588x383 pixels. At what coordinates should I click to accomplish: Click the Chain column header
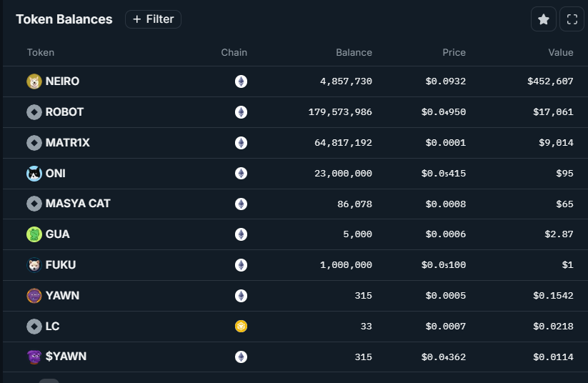pyautogui.click(x=234, y=52)
